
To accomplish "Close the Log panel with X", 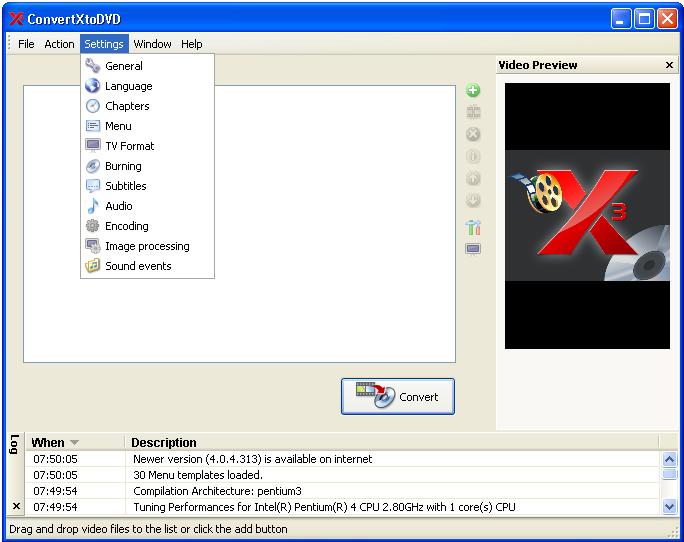I will (16, 506).
